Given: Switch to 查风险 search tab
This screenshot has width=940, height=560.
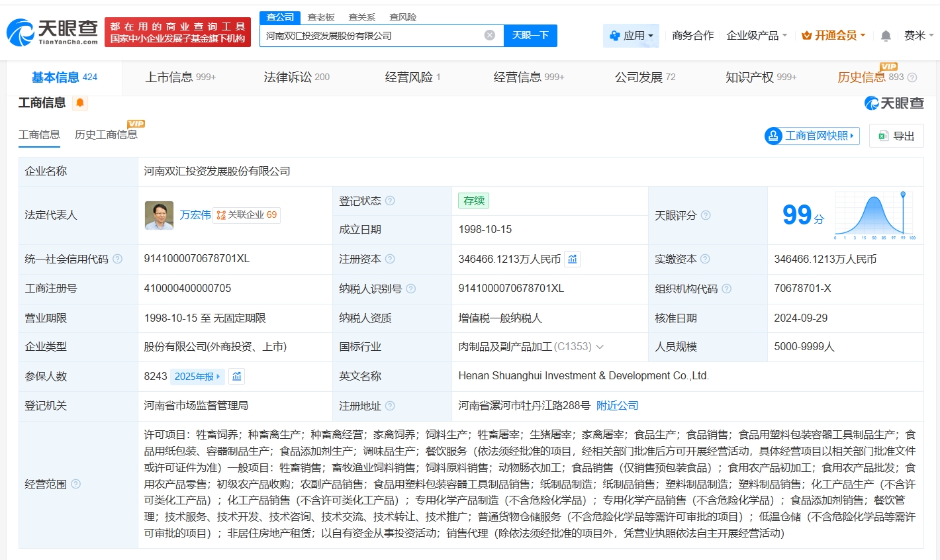Looking at the screenshot, I should [x=403, y=17].
